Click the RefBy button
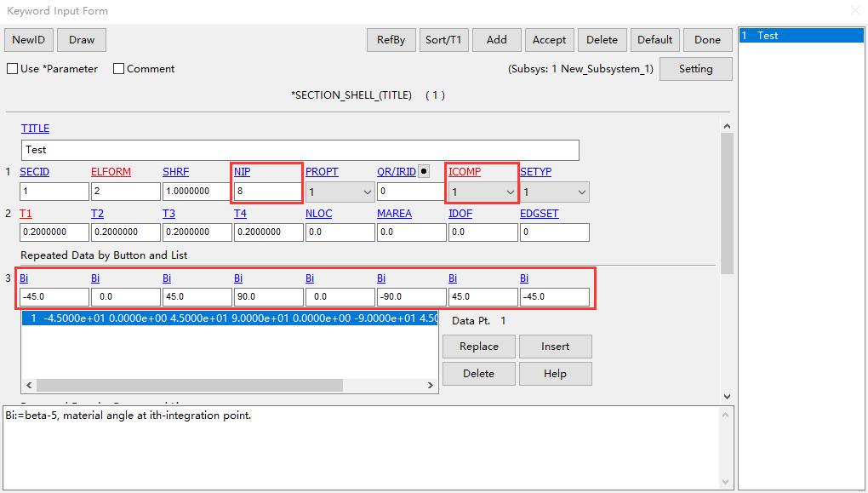This screenshot has height=493, width=868. 391,40
